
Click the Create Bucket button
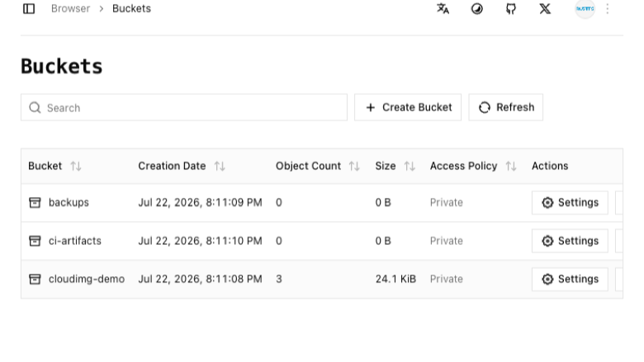tap(408, 107)
